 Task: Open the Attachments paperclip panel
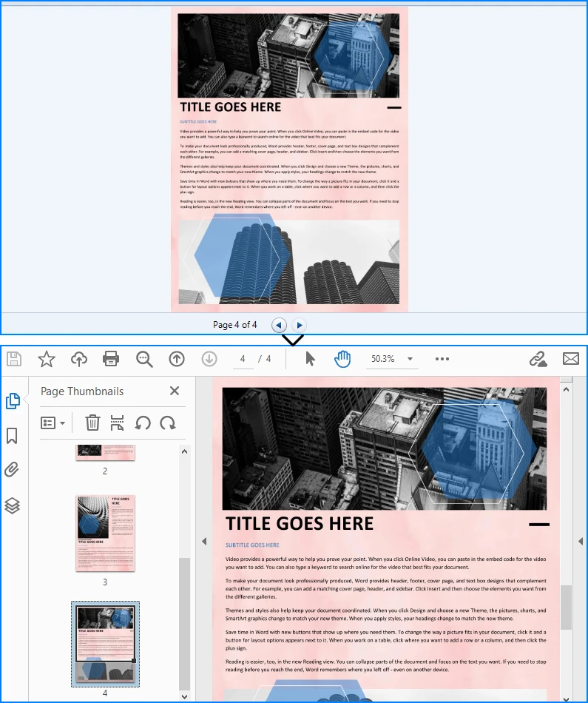(12, 470)
